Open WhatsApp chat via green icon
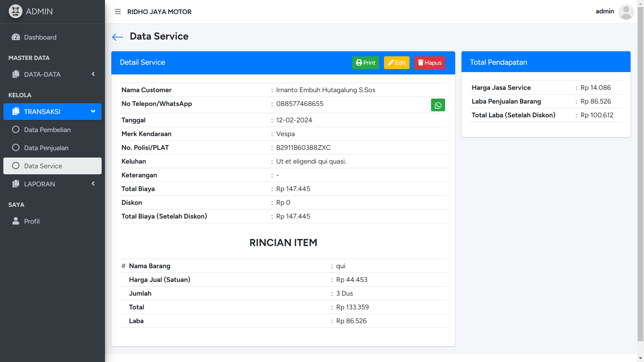 (438, 105)
